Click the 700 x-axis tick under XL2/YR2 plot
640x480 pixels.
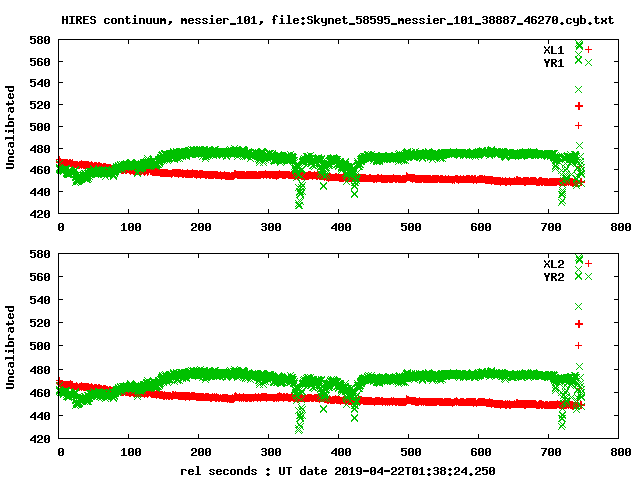pos(551,452)
